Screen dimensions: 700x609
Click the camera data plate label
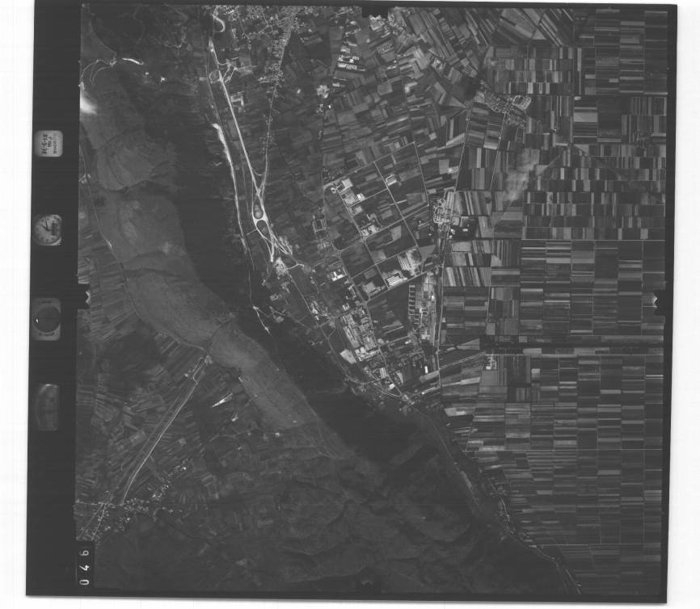point(48,144)
